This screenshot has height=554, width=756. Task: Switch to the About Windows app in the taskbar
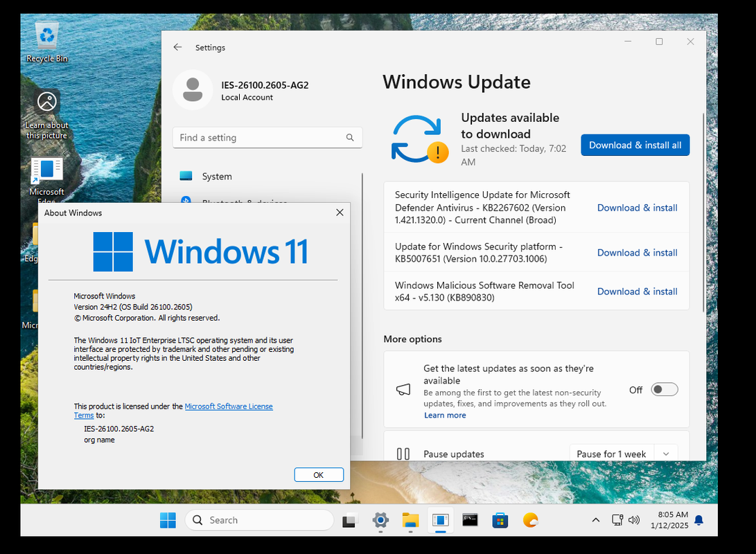tap(440, 520)
